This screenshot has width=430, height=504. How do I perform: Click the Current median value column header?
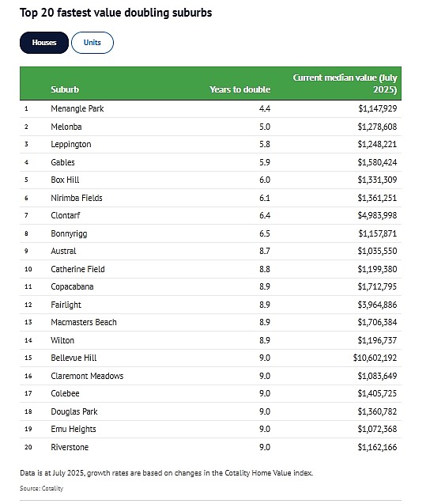(x=345, y=83)
